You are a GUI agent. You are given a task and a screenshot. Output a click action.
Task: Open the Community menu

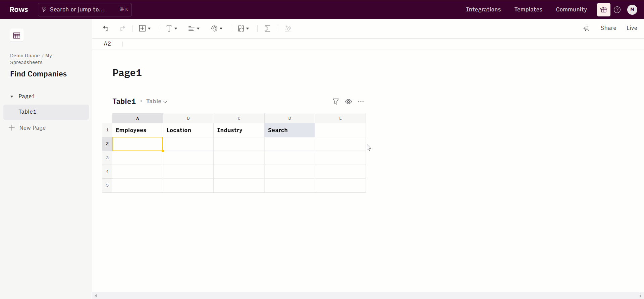(x=571, y=9)
